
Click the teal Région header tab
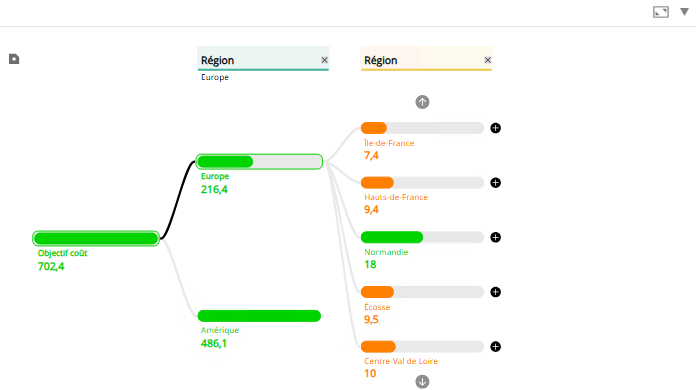coord(263,59)
